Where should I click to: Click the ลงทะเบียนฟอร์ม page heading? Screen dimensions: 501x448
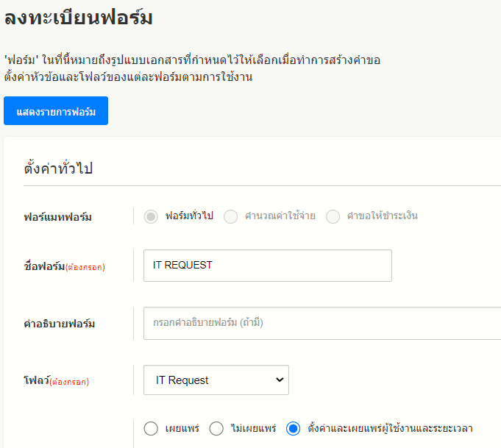click(x=79, y=18)
